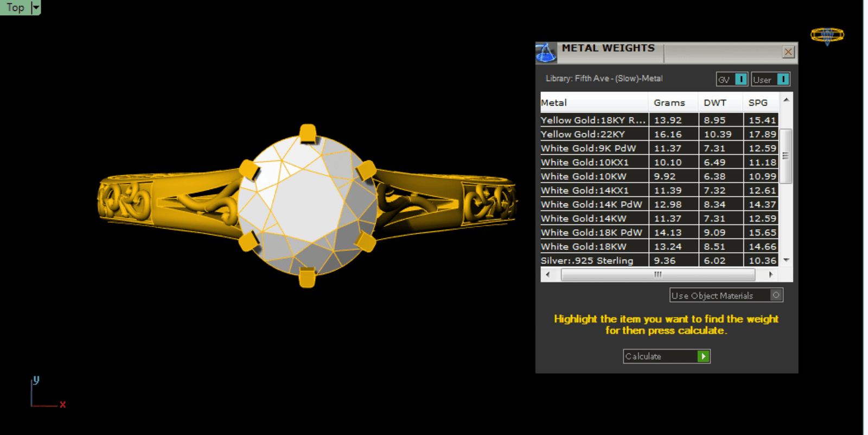Select the round diamond gemstone
This screenshot has width=868, height=435.
307,206
